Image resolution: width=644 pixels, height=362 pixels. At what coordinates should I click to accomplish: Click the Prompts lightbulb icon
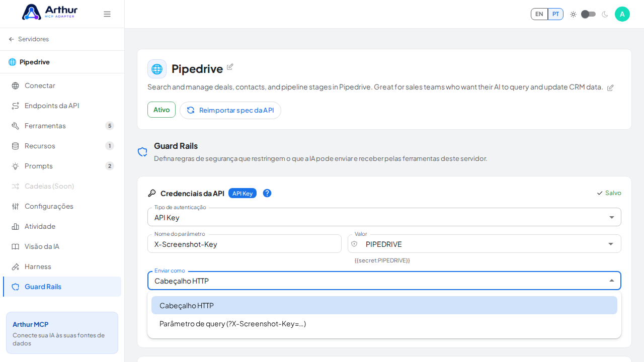tap(16, 166)
